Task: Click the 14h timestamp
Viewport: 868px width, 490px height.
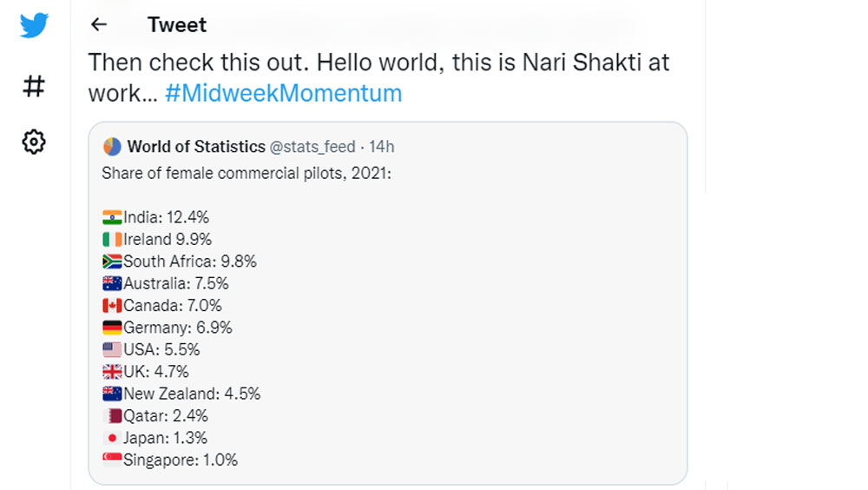Action: pyautogui.click(x=381, y=146)
